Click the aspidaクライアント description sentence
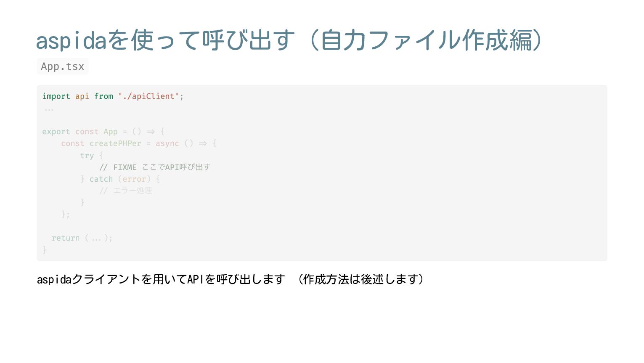Viewport: 644px width, 363px height. tap(161, 279)
